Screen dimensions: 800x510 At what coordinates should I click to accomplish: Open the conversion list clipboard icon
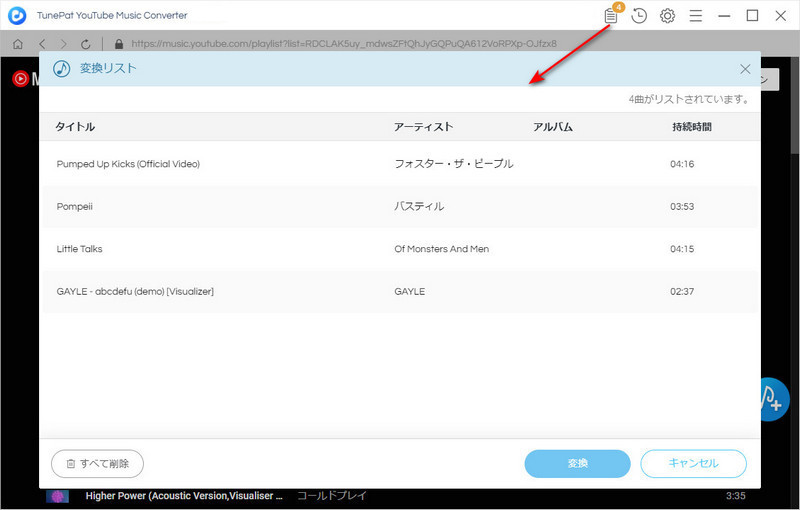pos(611,16)
